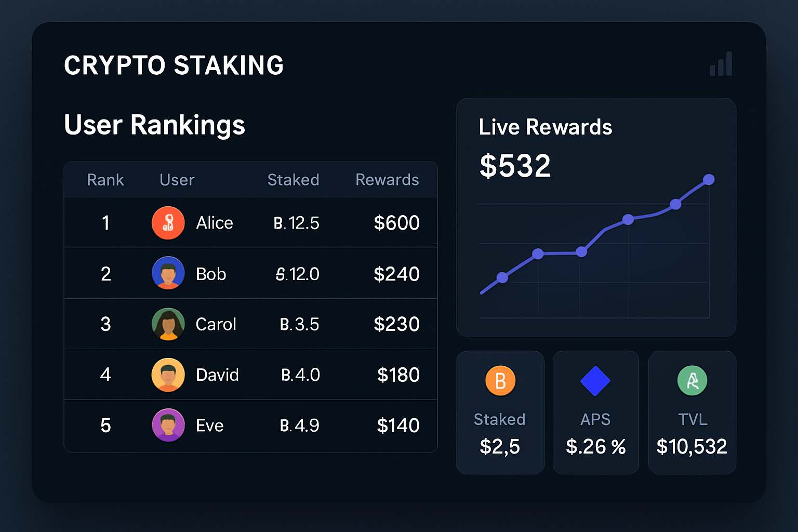The image size is (798, 532).
Task: Click the TVL $10,532 stat card
Action: (692, 413)
